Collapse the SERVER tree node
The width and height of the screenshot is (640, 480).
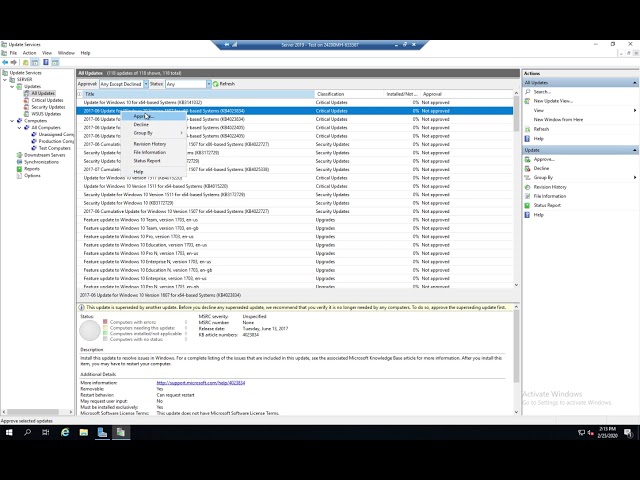pos(5,80)
